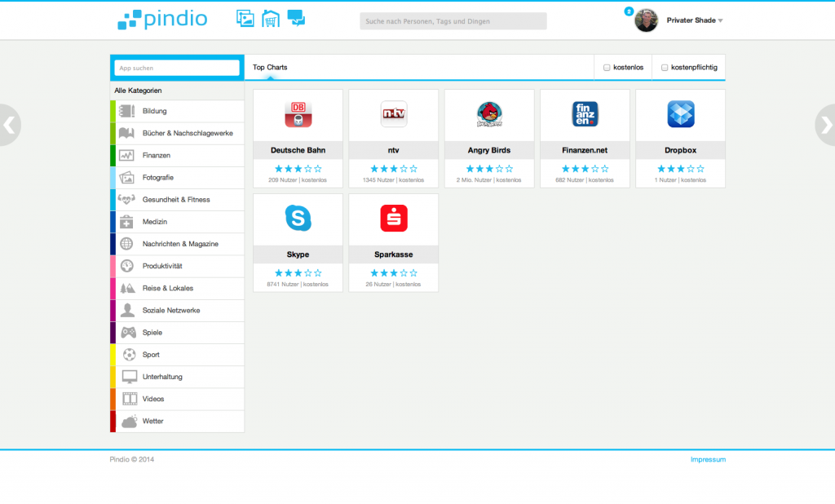This screenshot has height=504, width=835.
Task: Click 'Pindio © 2014' footer text
Action: click(131, 459)
